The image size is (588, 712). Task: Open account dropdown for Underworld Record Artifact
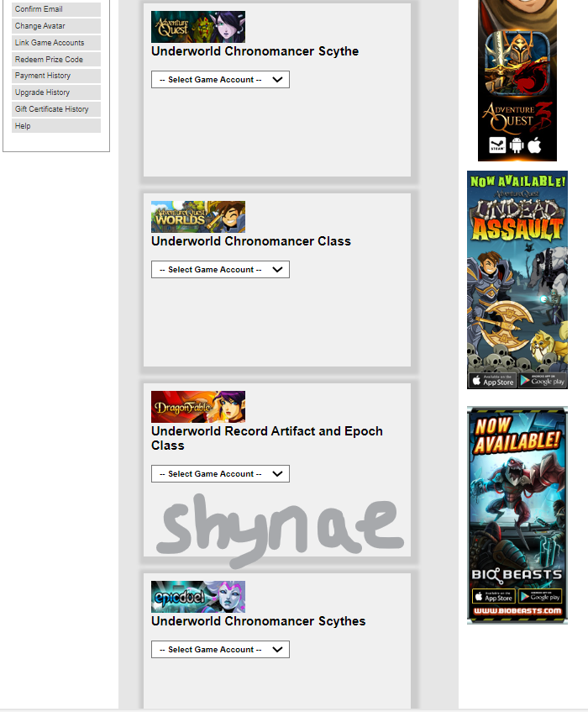click(x=220, y=473)
